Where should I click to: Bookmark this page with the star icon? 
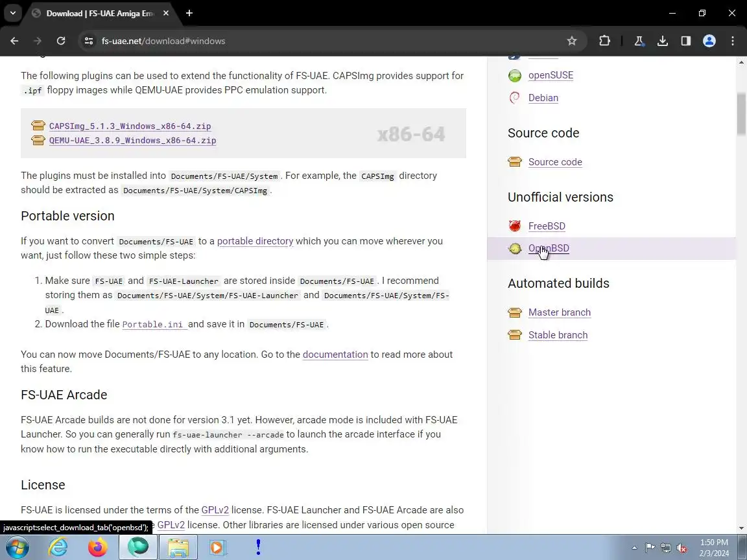point(572,41)
